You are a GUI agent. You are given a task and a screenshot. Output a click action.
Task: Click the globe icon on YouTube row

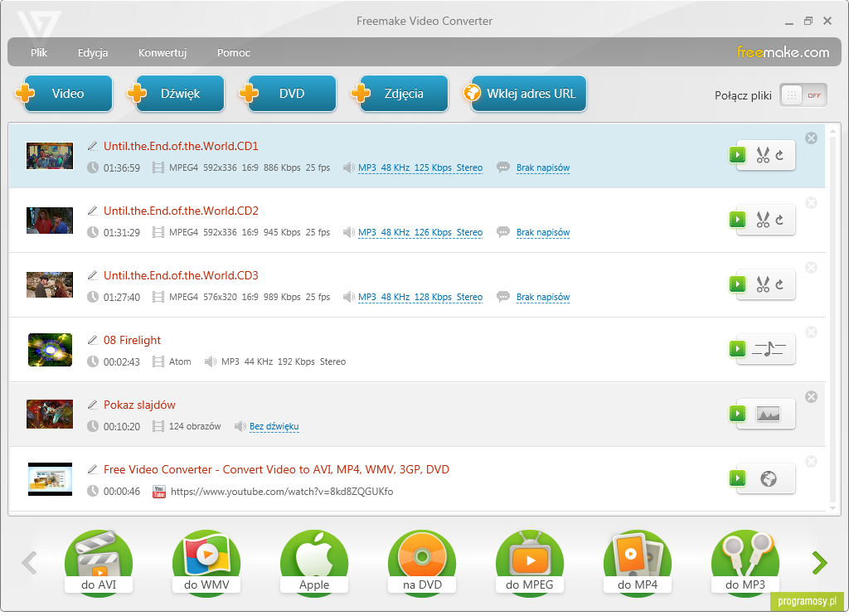pyautogui.click(x=769, y=478)
